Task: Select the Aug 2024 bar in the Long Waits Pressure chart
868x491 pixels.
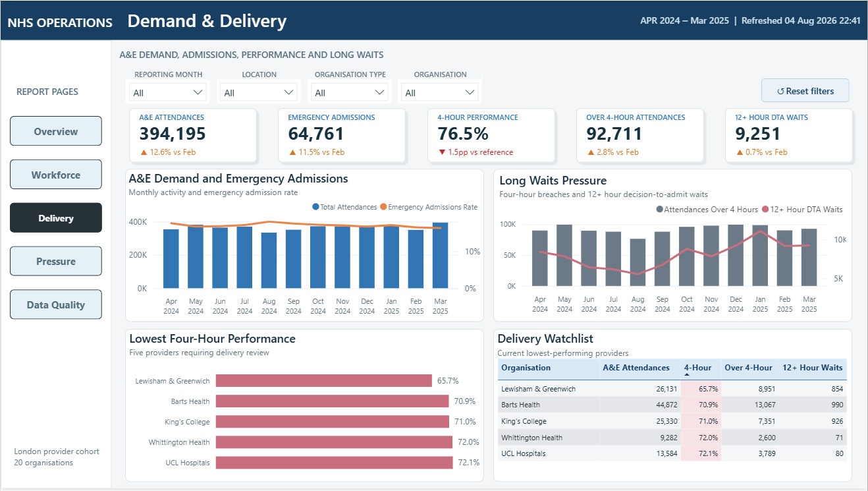Action: point(637,262)
